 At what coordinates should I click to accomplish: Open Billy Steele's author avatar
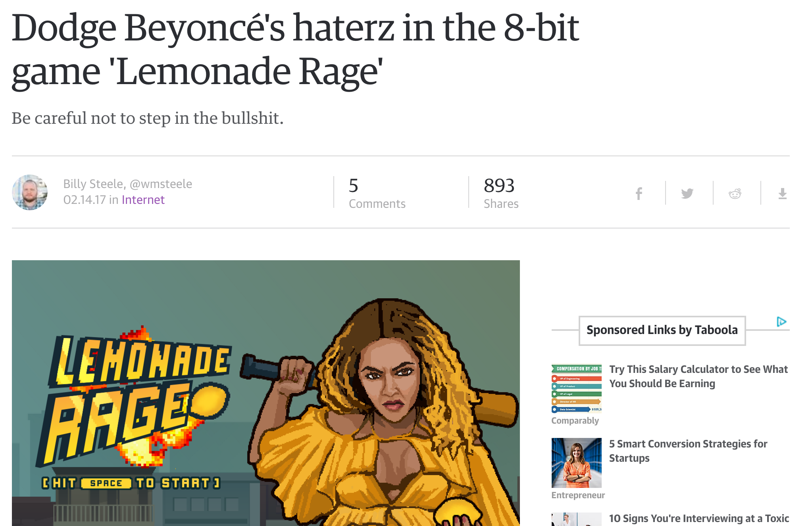pyautogui.click(x=30, y=192)
